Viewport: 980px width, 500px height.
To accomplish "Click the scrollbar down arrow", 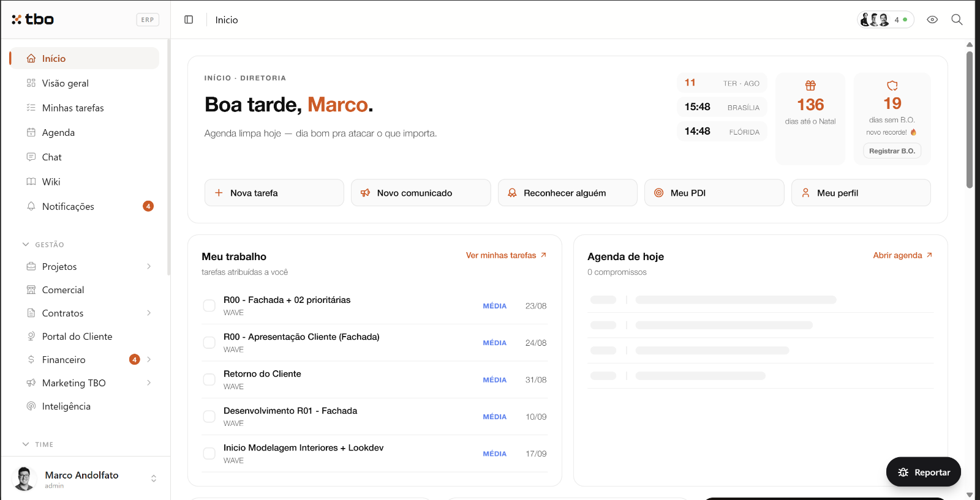I will point(970,494).
